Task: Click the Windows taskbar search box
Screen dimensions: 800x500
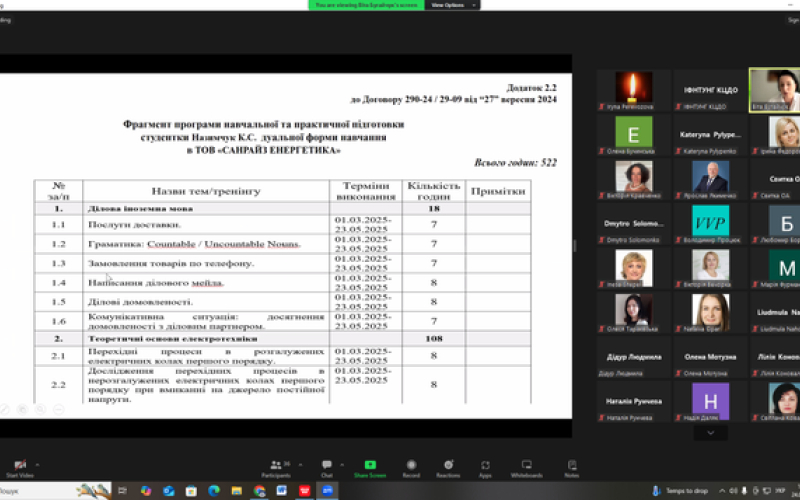Action: (x=55, y=491)
